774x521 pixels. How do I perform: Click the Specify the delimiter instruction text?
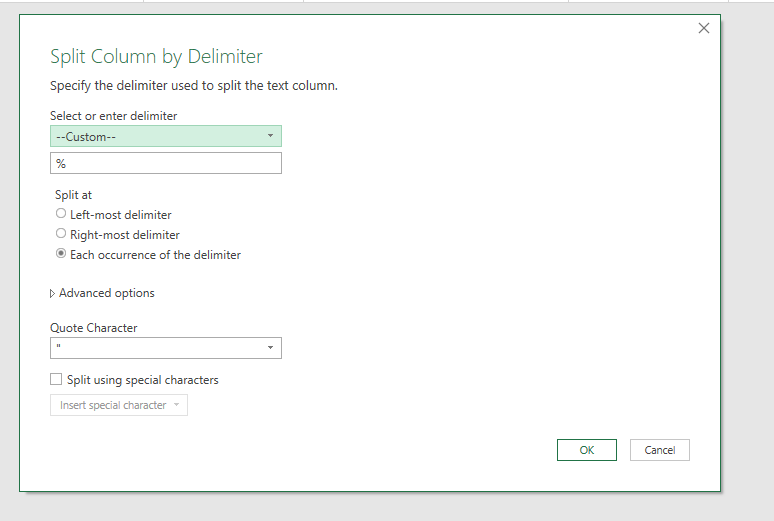[194, 85]
